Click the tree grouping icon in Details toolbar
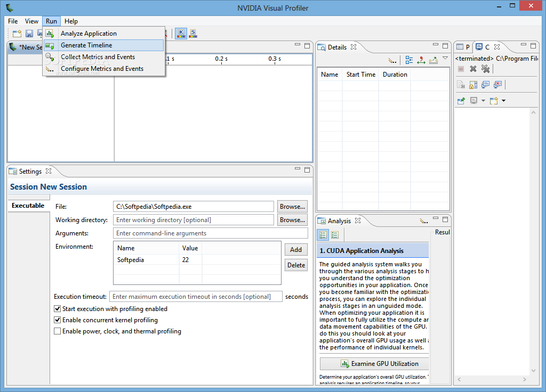The width and height of the screenshot is (546, 392). tap(409, 60)
